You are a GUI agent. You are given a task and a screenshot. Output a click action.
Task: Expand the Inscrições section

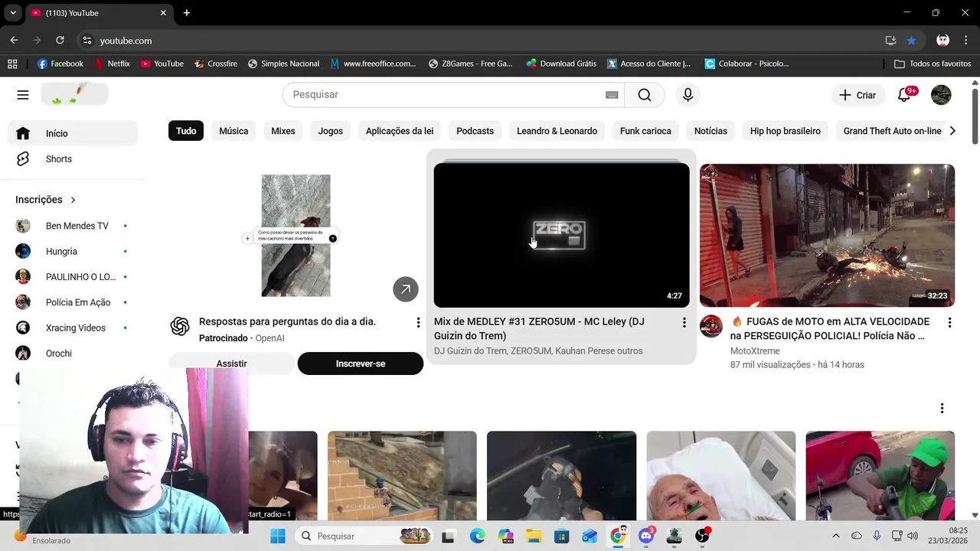point(46,200)
